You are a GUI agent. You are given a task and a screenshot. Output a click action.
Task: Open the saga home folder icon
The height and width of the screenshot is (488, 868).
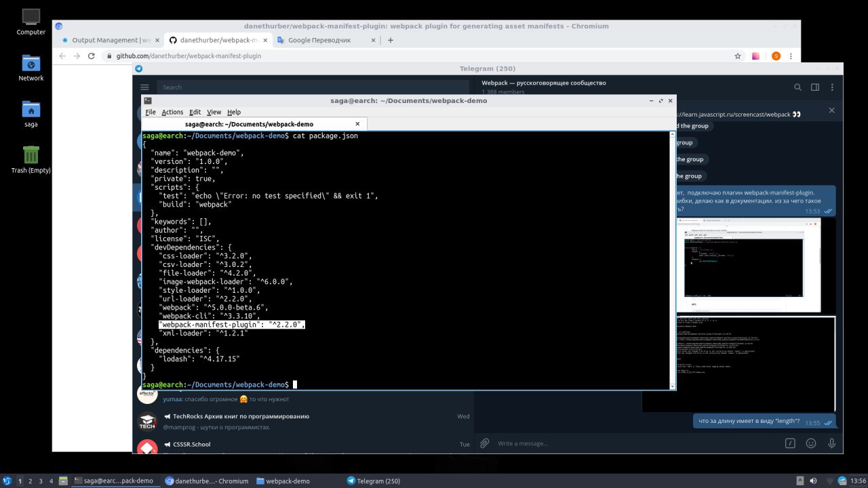click(31, 114)
